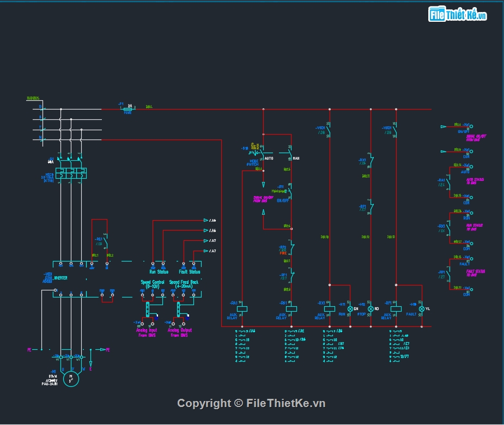This screenshot has height=425, width=504.
Task: Click the red RD stop lamp symbol
Action: click(371, 308)
